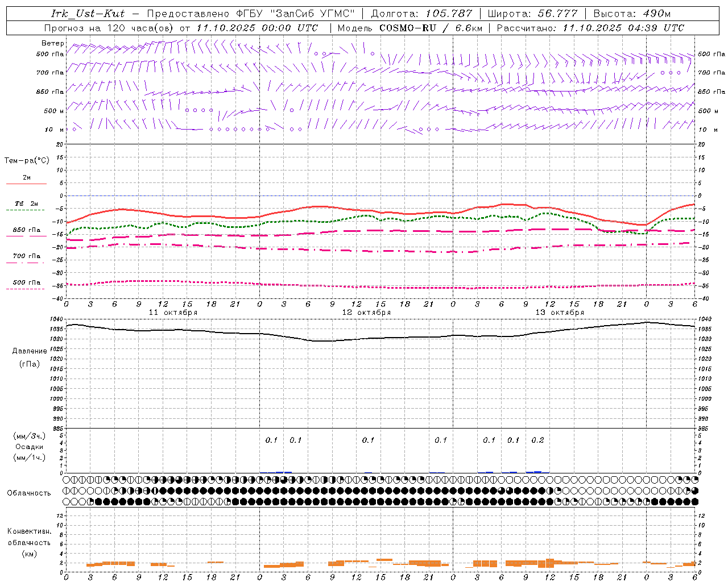728x582 pixels.
Task: Click the 12 октября date label
Action: [367, 313]
